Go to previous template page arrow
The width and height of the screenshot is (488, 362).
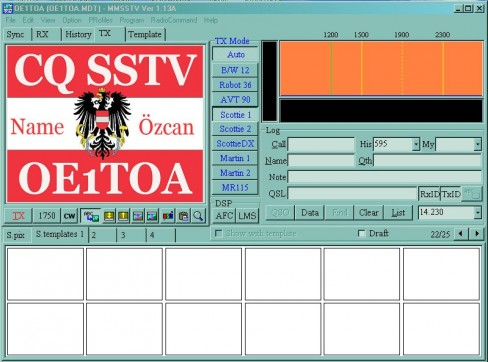click(461, 234)
